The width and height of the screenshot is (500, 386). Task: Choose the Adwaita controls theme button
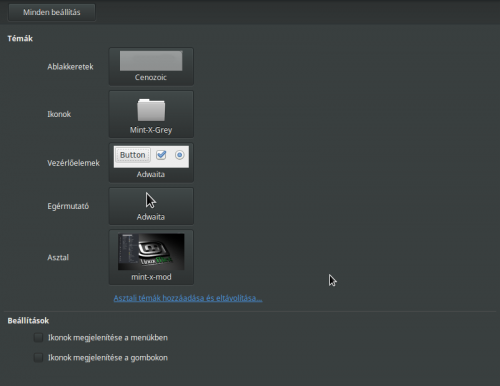[x=151, y=163]
